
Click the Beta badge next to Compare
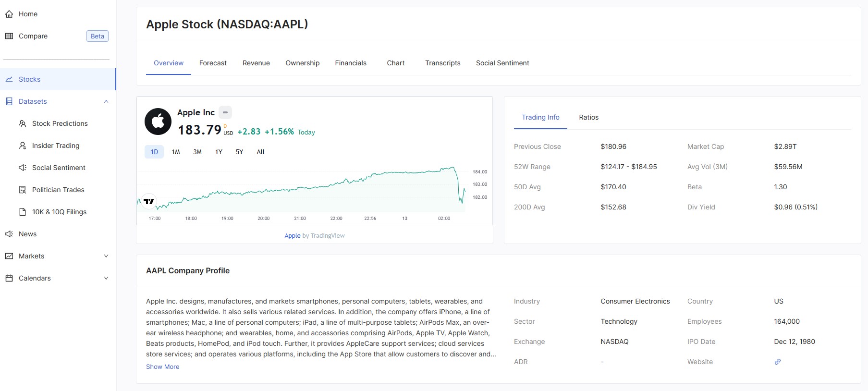(x=98, y=36)
